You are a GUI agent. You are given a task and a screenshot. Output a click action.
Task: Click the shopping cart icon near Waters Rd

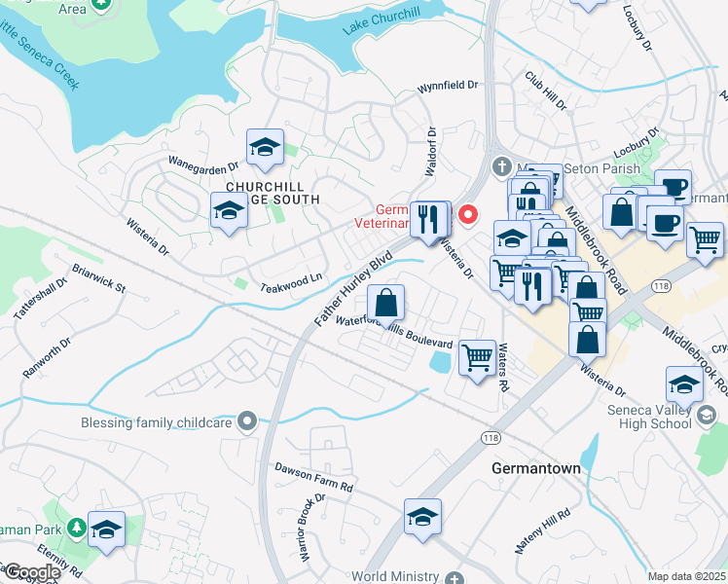point(476,358)
